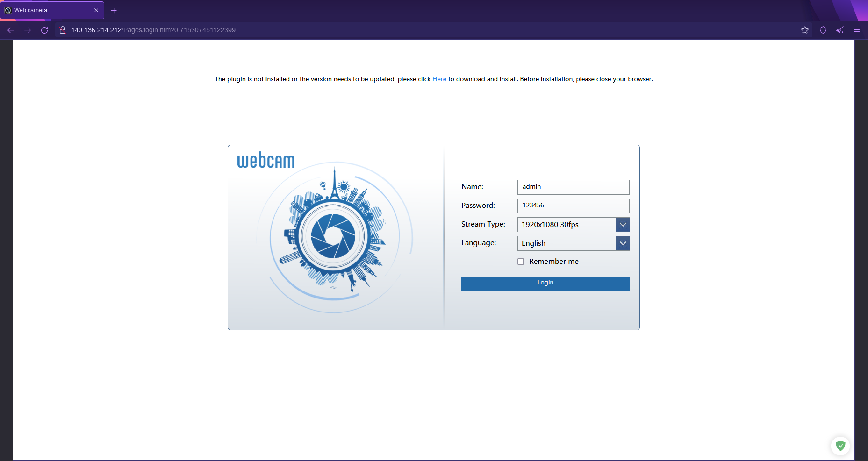The width and height of the screenshot is (868, 461).
Task: Click the Remember me label
Action: click(x=554, y=262)
